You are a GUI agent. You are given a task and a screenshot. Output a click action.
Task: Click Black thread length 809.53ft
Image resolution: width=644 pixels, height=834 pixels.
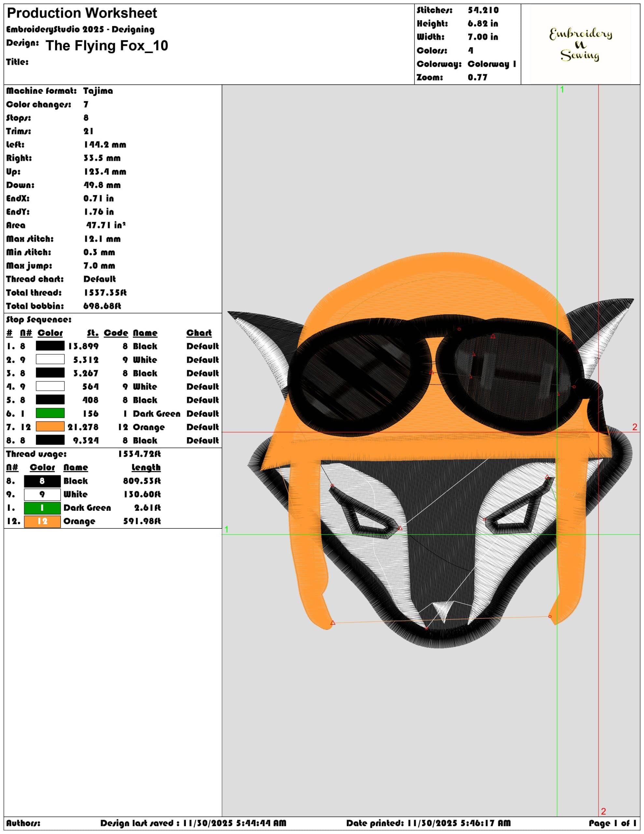click(x=142, y=481)
